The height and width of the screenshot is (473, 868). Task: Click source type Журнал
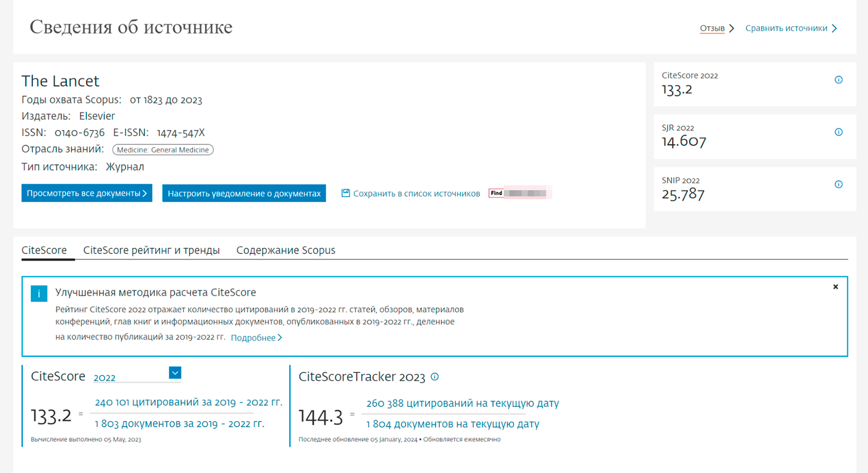pyautogui.click(x=125, y=167)
